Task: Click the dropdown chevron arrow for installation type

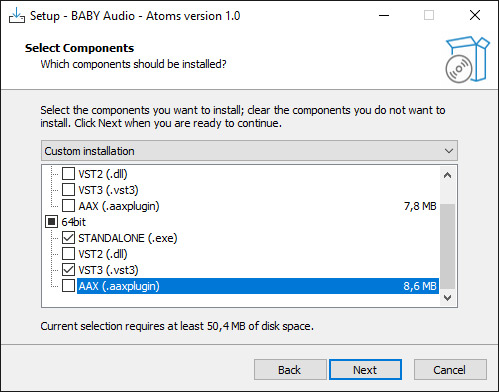Action: 449,151
